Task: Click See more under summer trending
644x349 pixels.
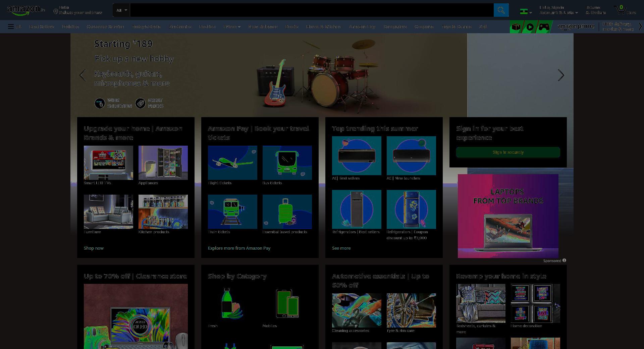Action: [x=341, y=248]
